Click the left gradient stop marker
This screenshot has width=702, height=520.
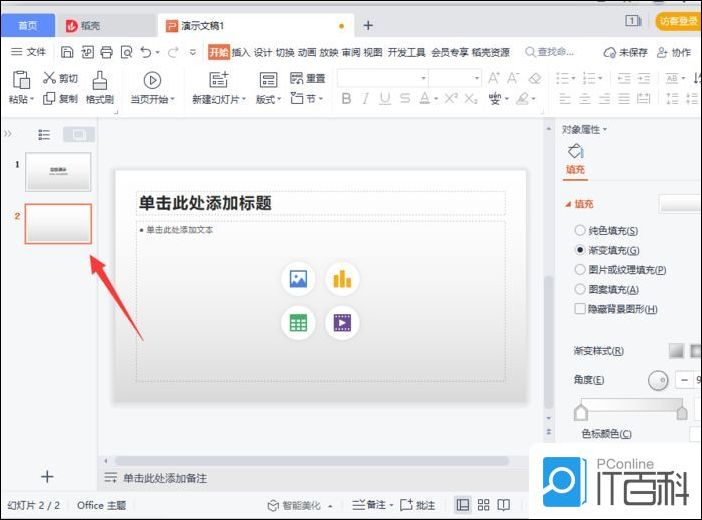pos(581,412)
